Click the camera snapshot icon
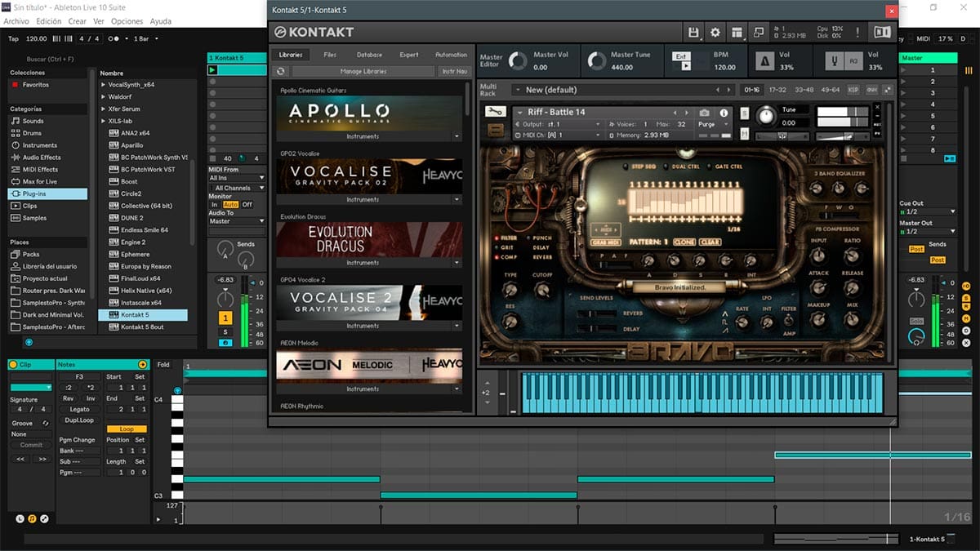The width and height of the screenshot is (980, 551). click(705, 113)
